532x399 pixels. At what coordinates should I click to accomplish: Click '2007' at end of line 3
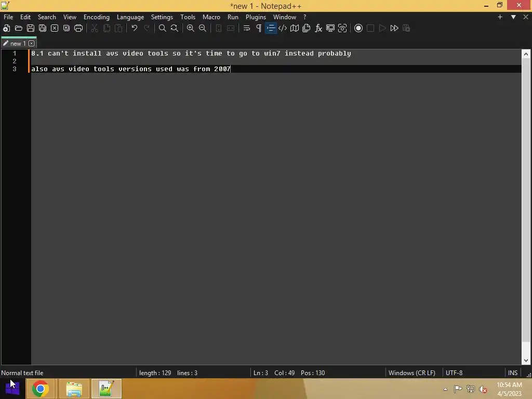(x=222, y=69)
